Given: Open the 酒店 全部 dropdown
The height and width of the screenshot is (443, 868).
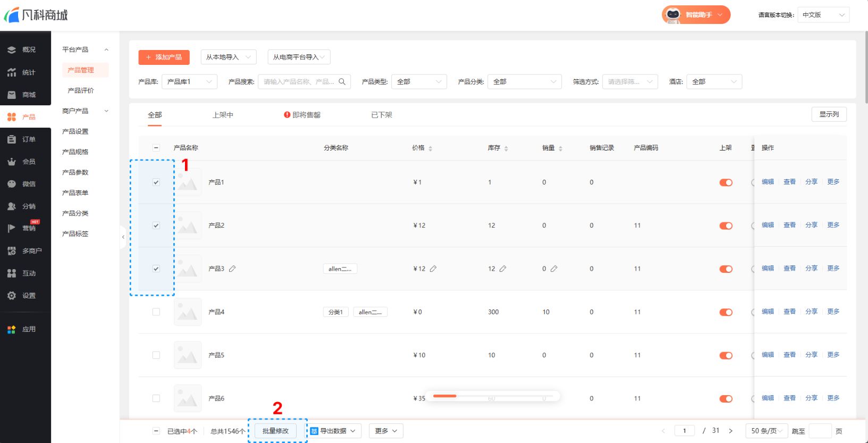Looking at the screenshot, I should point(714,81).
